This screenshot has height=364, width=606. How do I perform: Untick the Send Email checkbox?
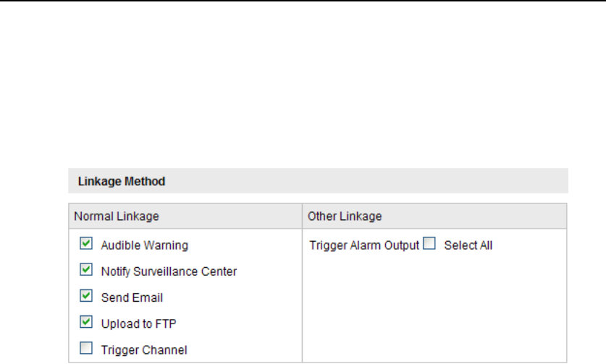point(86,296)
